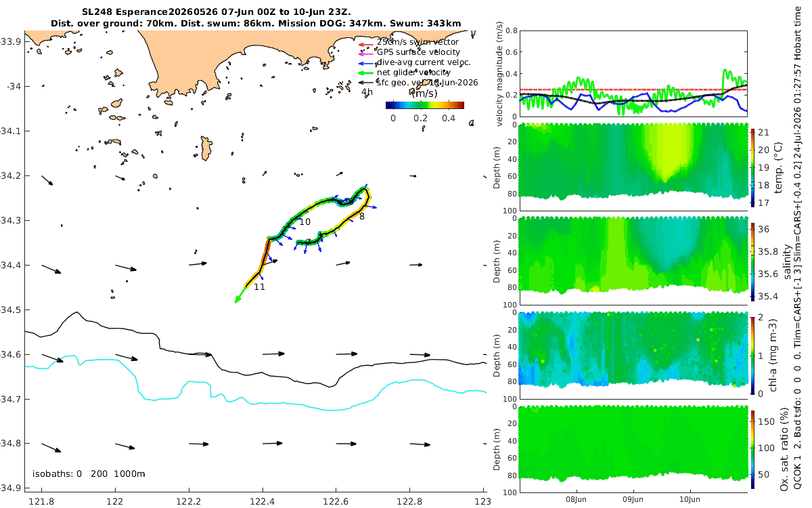Click the '122.4' longitude tick label
Image resolution: width=812 pixels, height=508 pixels.
pos(263,501)
